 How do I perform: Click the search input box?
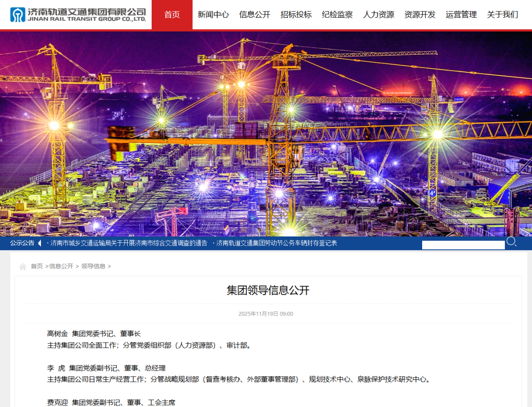pyautogui.click(x=463, y=244)
